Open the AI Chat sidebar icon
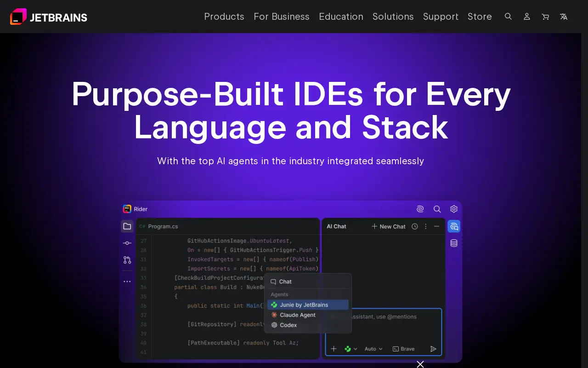 [x=454, y=226]
